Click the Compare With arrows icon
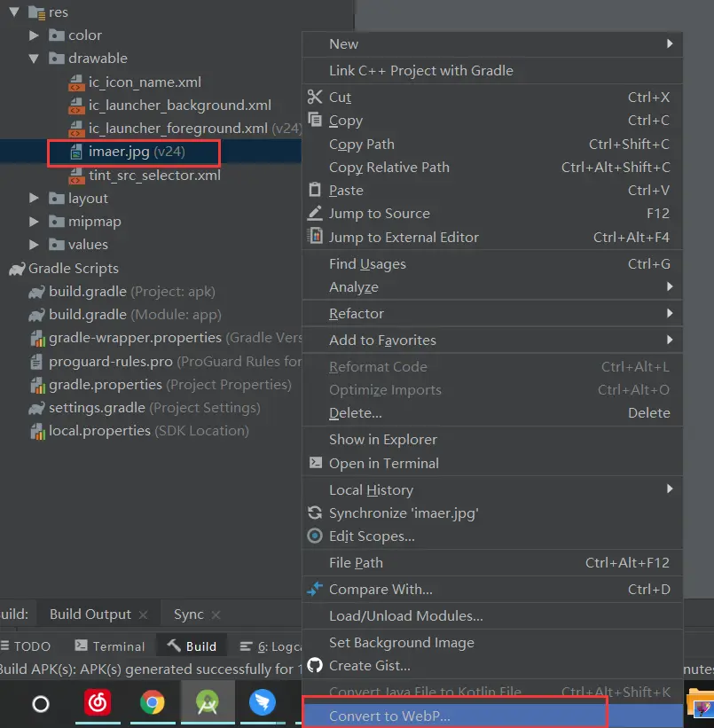714x728 pixels. [315, 589]
